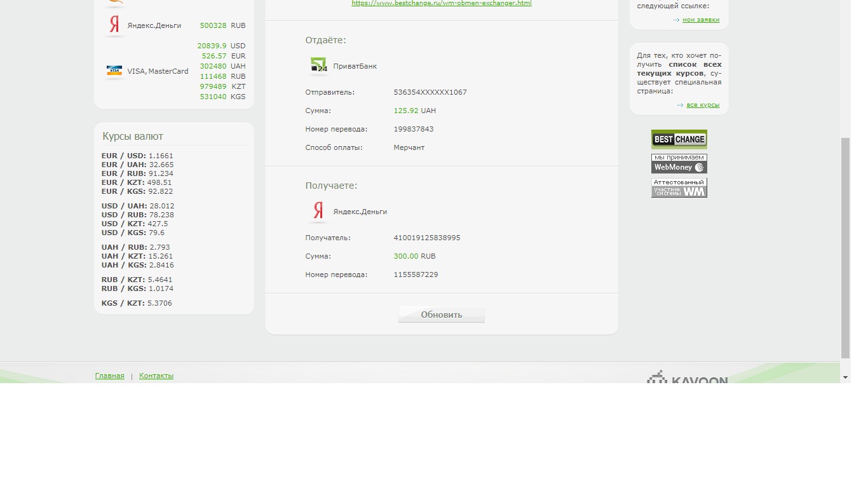The height and width of the screenshot is (488, 868).
Task: Open the все курсы link
Action: [703, 105]
